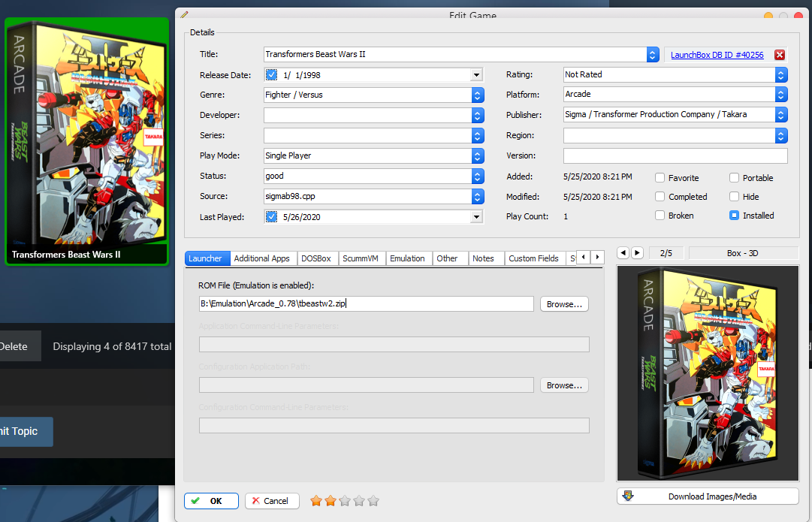Screen dimensions: 812x522
Task: Open the Custom Fields tab
Action: 536,258
